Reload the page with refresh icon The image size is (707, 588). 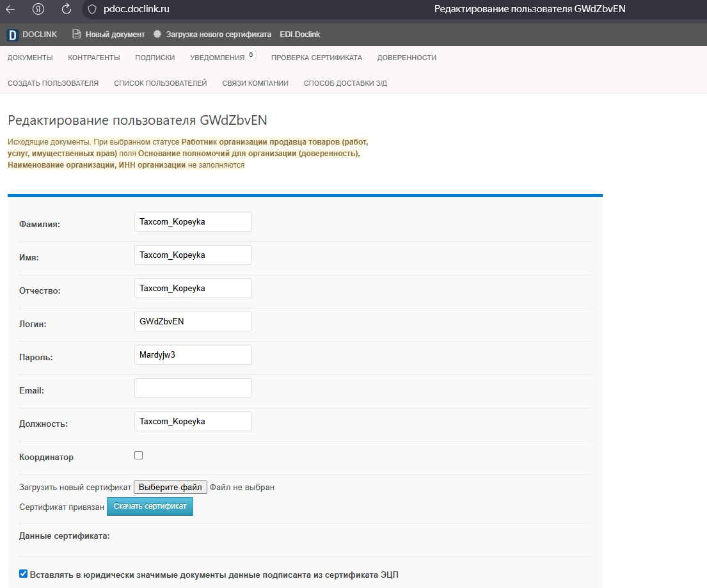tap(67, 9)
